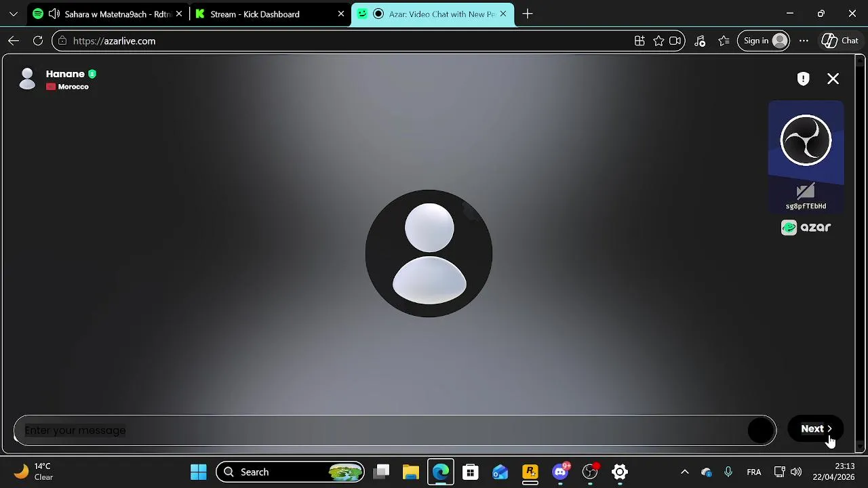Click the Azar logo watermark link
The image size is (868, 488).
(806, 228)
